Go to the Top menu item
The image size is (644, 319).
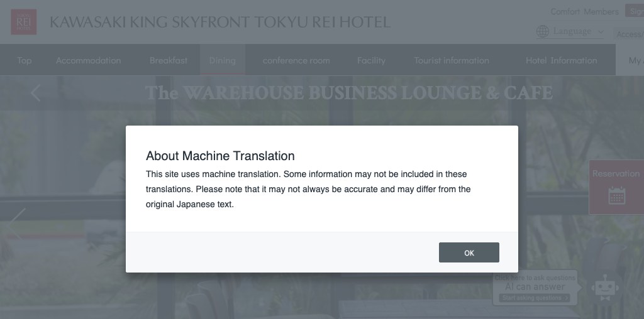25,60
